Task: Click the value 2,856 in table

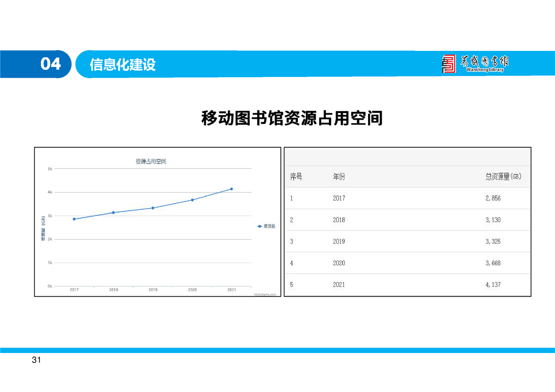Action: (x=493, y=198)
